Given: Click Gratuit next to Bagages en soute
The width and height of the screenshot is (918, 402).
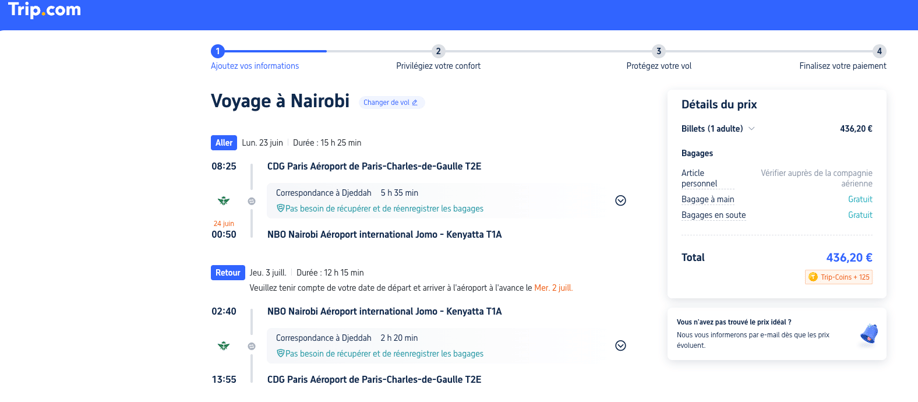Looking at the screenshot, I should click(860, 215).
